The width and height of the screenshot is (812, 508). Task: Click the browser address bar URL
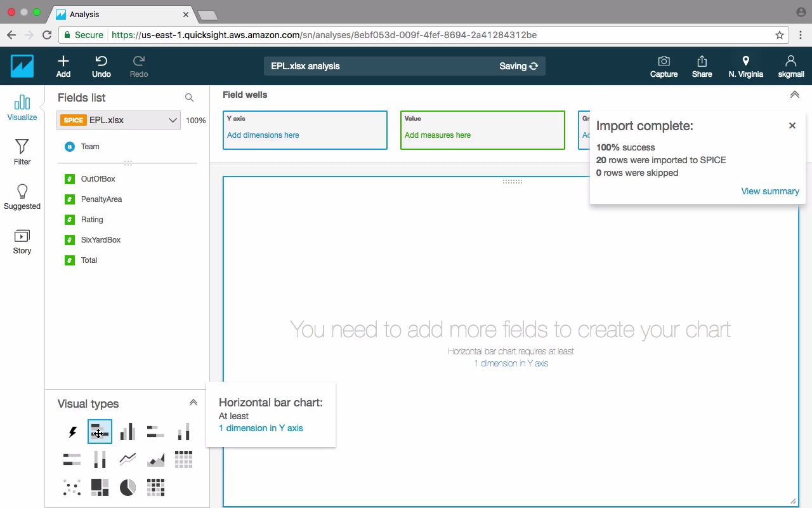pyautogui.click(x=324, y=35)
